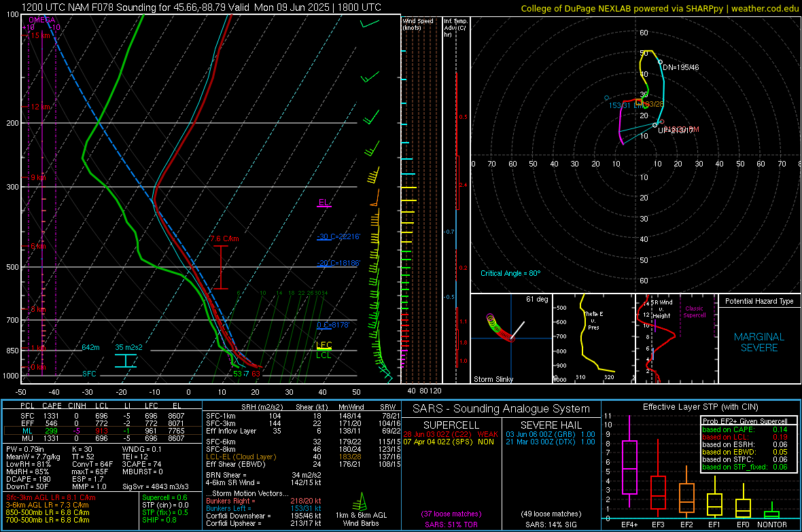Click the -20 C=18186' height label
The image size is (802, 532).
click(x=338, y=263)
